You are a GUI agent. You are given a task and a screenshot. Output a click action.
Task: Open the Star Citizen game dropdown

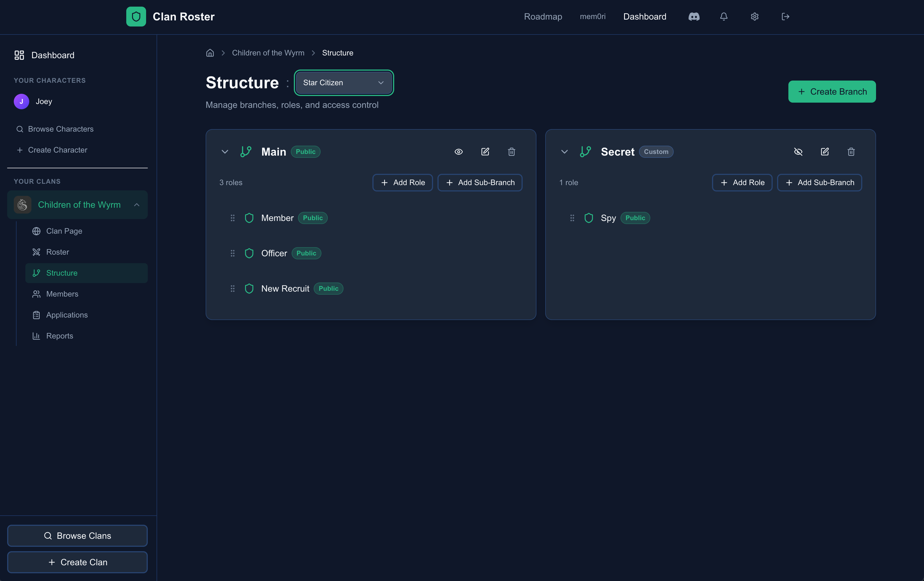point(343,82)
